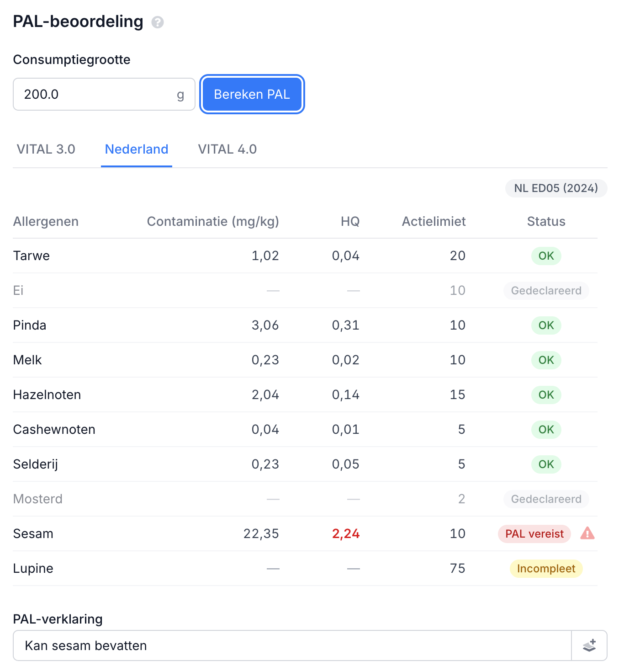Click the Status column header
This screenshot has height=672, width=624.
pyautogui.click(x=546, y=222)
